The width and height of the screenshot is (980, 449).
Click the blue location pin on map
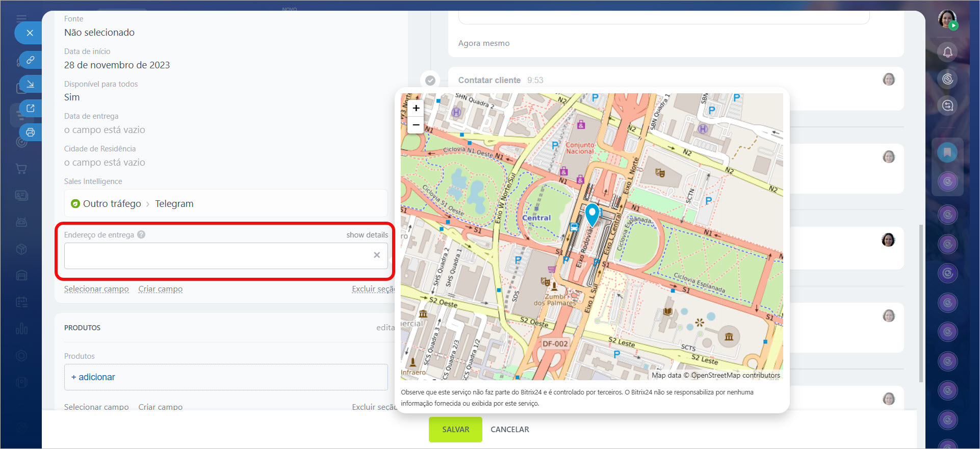point(592,214)
